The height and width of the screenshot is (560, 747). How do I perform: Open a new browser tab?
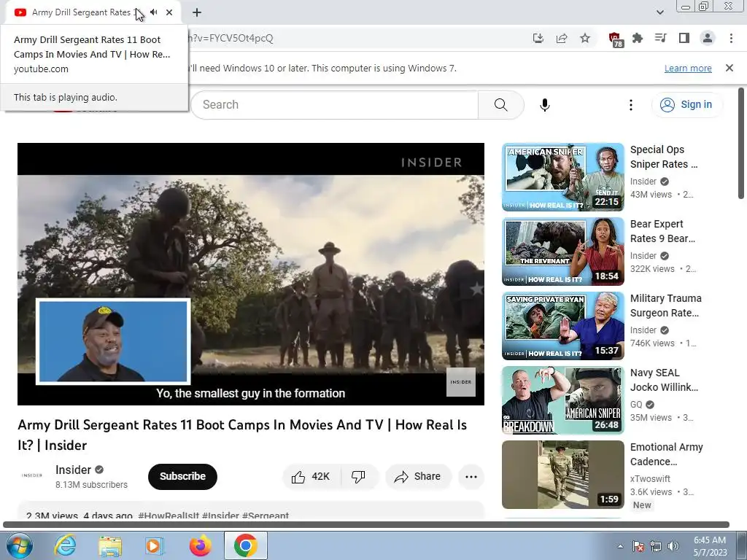point(197,12)
